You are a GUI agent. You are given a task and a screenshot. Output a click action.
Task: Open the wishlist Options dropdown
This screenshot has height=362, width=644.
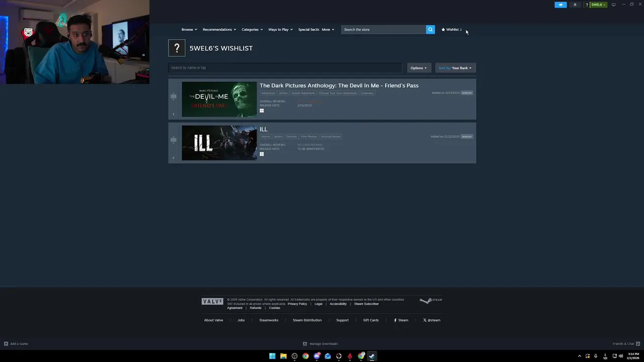tap(419, 68)
